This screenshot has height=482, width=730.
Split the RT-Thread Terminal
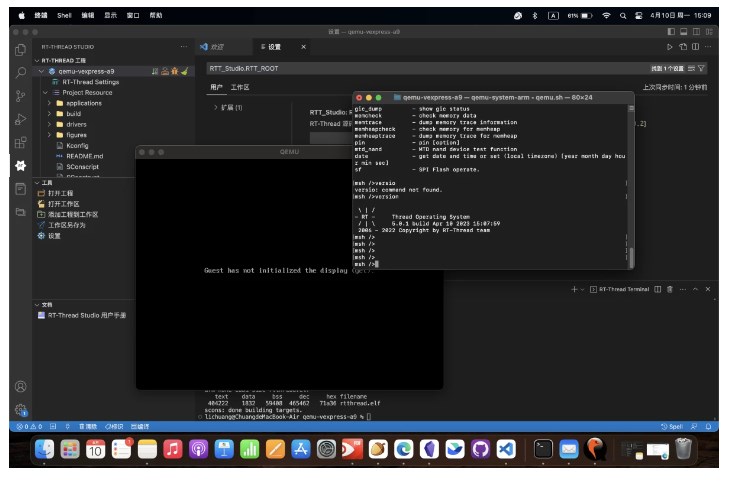[x=657, y=289]
